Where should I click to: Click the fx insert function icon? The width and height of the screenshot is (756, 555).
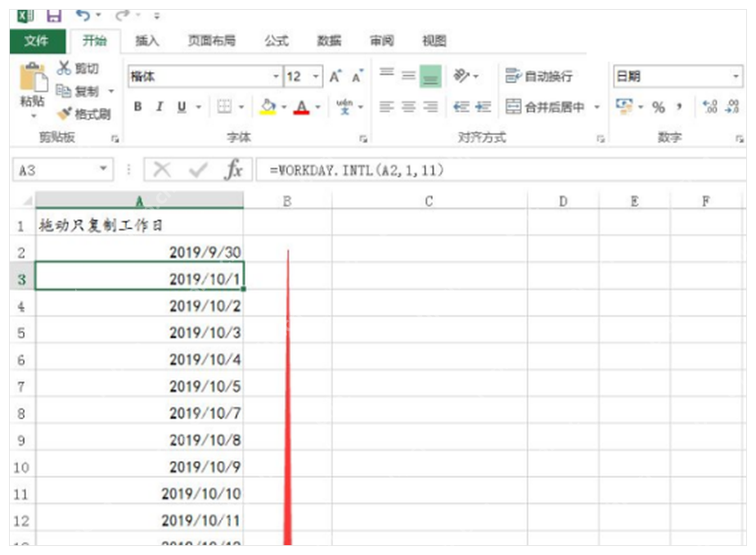[233, 169]
